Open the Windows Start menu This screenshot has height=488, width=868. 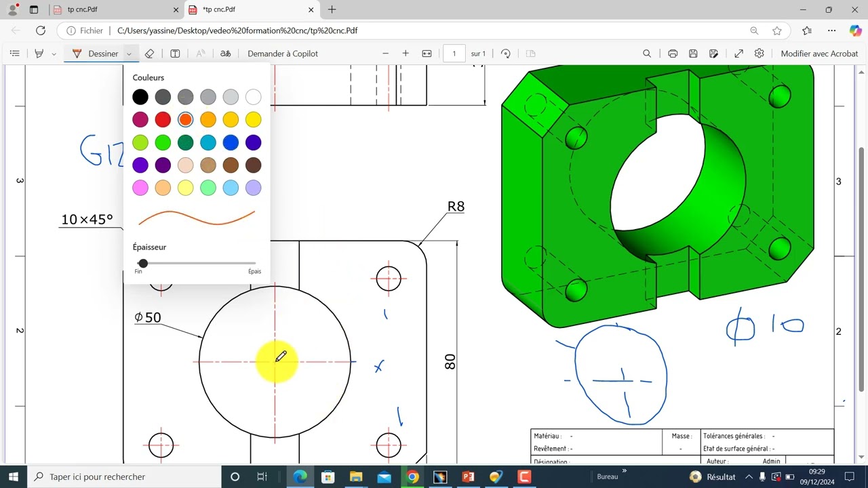tap(13, 476)
